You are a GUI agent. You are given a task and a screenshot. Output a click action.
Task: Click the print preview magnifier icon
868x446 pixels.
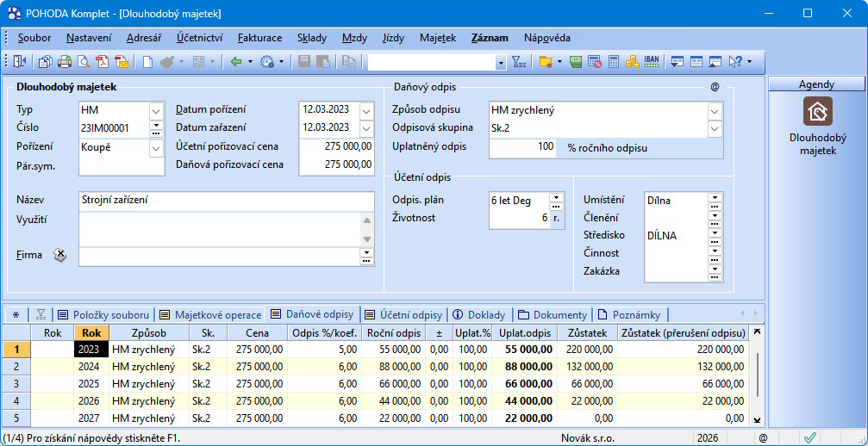tap(84, 62)
